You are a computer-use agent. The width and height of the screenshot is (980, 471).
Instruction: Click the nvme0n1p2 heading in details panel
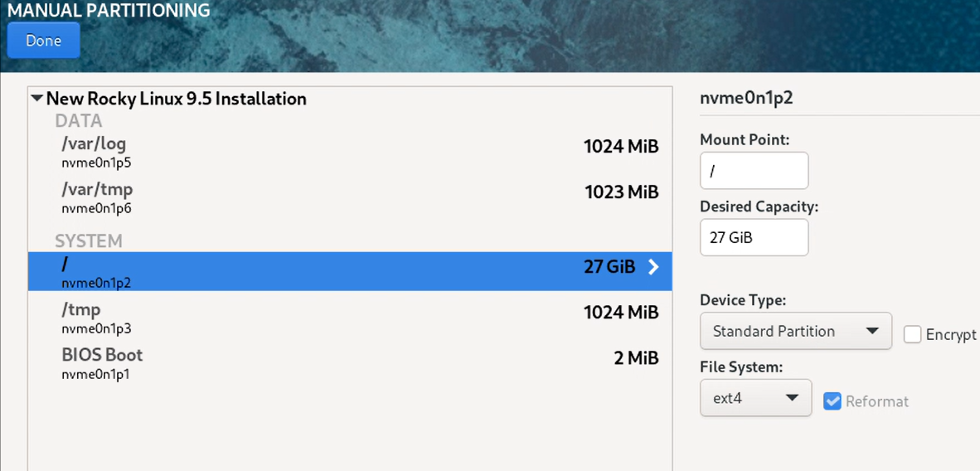point(746,98)
